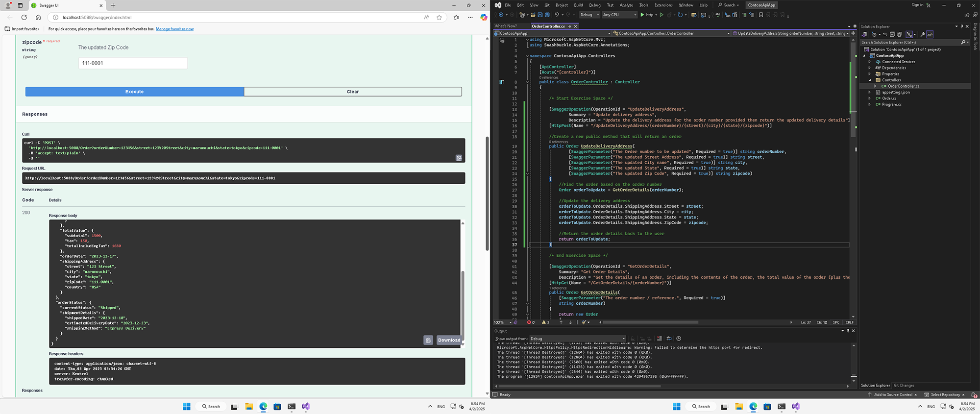This screenshot has height=414, width=980.
Task: Open the Debug menu in Visual Studio menu bar
Action: [595, 5]
